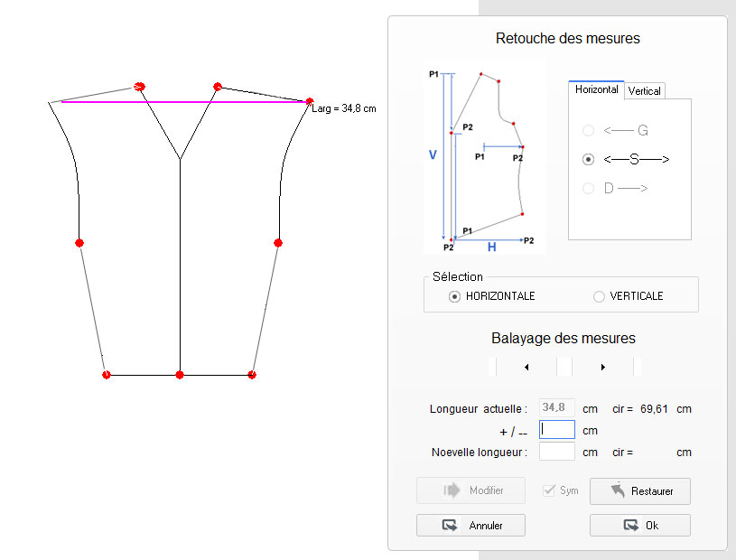The height and width of the screenshot is (560, 736).
Task: Click the Modifier arrow button
Action: [470, 490]
